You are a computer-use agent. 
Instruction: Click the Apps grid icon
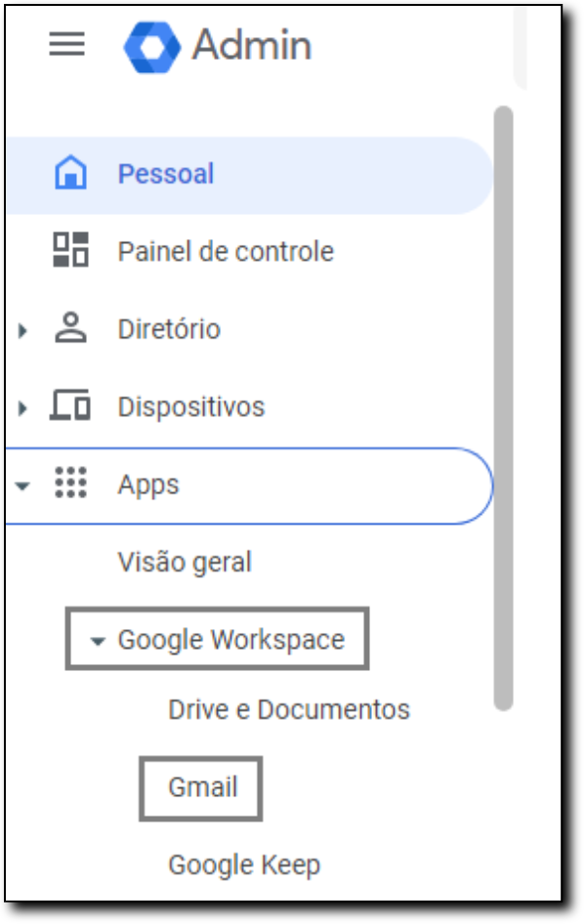[x=70, y=483]
